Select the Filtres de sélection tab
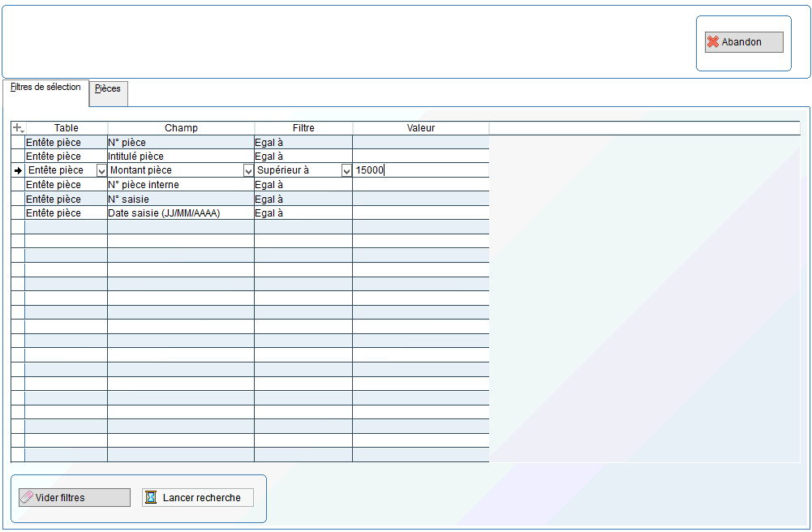The height and width of the screenshot is (532, 812). [45, 88]
